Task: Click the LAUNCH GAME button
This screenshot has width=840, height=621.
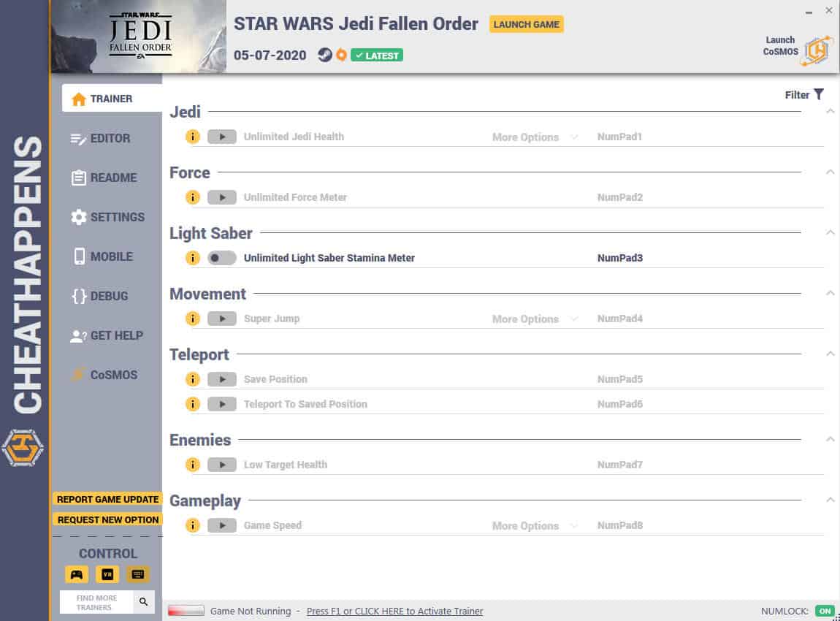Action: [x=526, y=24]
